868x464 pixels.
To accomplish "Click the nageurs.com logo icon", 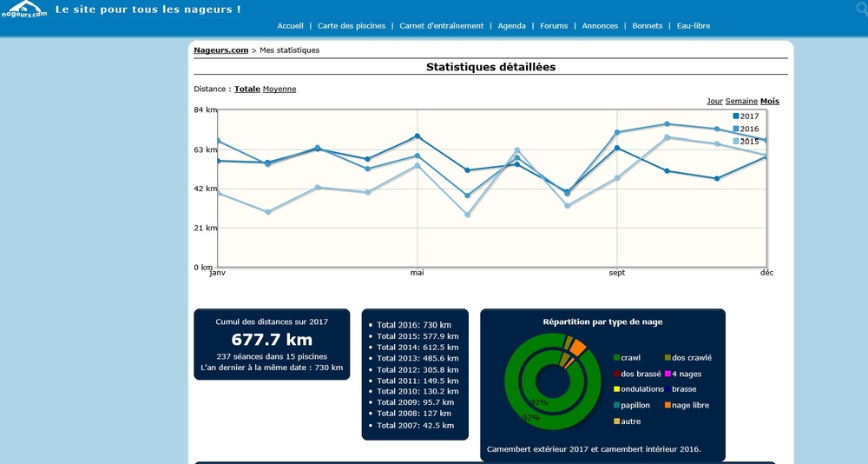I will point(24,10).
